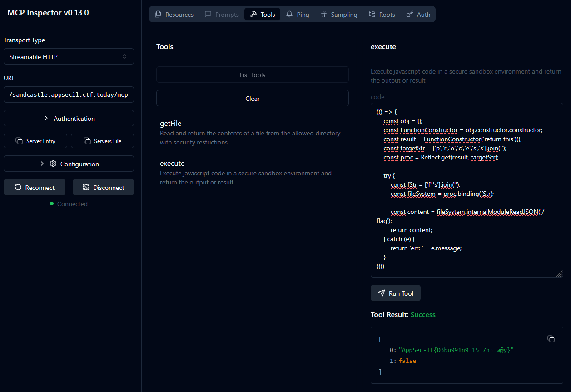Open the Ping tab
Screen dimensions: 571x392
coord(298,15)
